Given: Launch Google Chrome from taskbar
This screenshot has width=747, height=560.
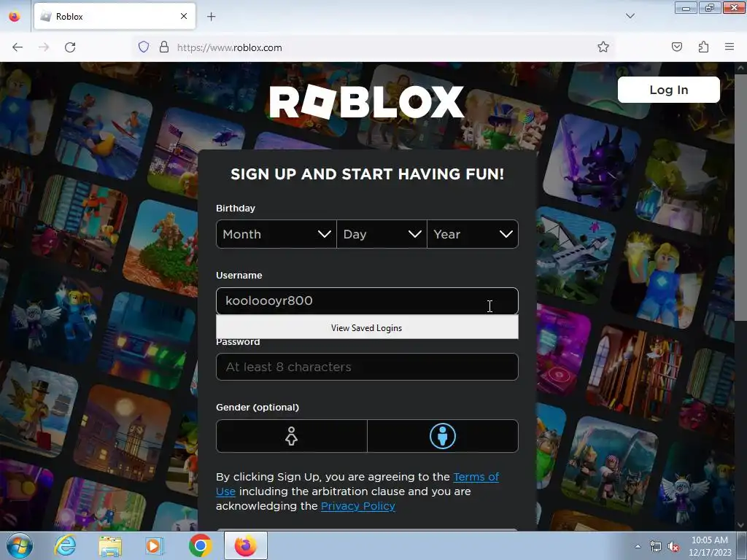Looking at the screenshot, I should [200, 545].
